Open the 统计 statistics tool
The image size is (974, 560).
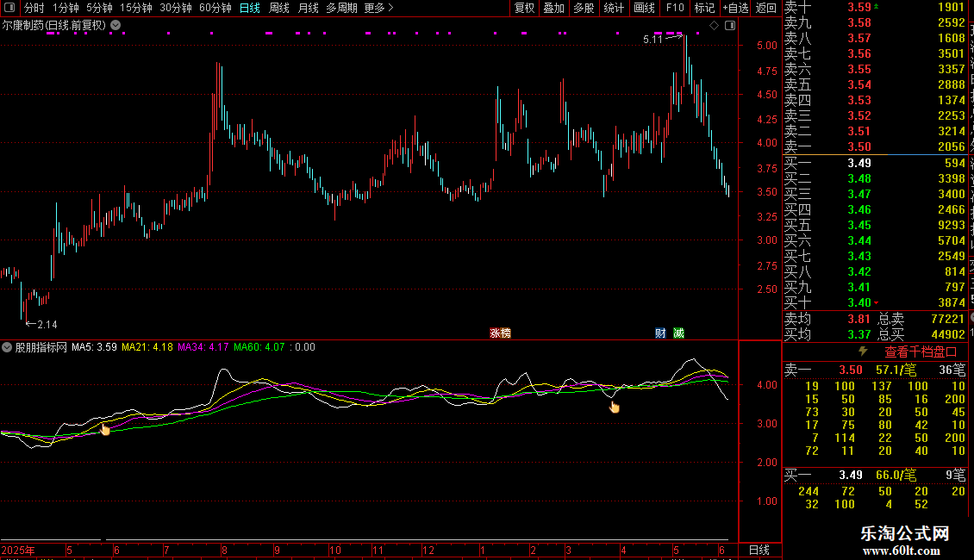pyautogui.click(x=614, y=8)
